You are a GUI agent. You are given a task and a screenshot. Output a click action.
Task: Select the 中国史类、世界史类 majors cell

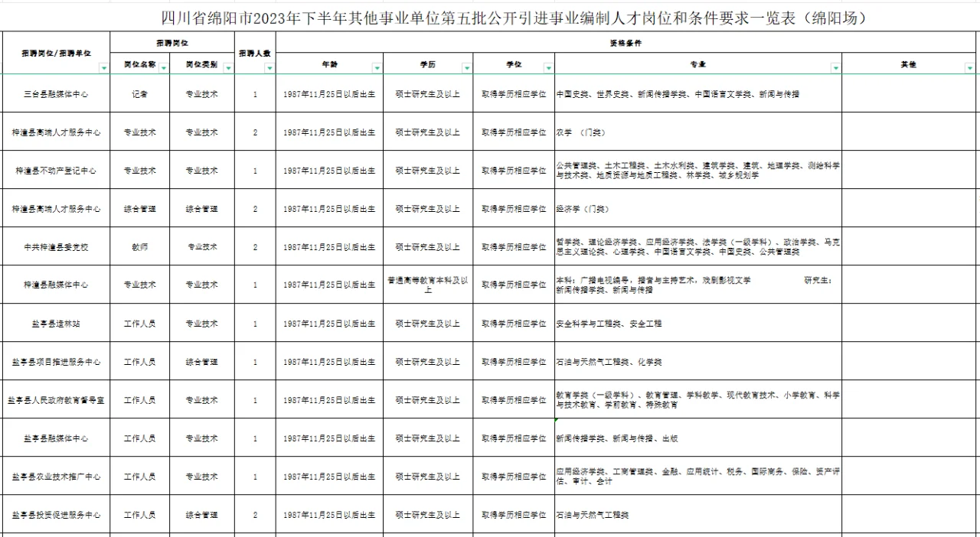pos(698,94)
